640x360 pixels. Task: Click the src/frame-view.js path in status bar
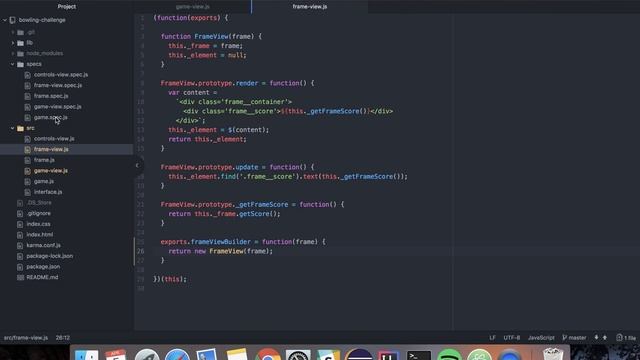pyautogui.click(x=26, y=338)
